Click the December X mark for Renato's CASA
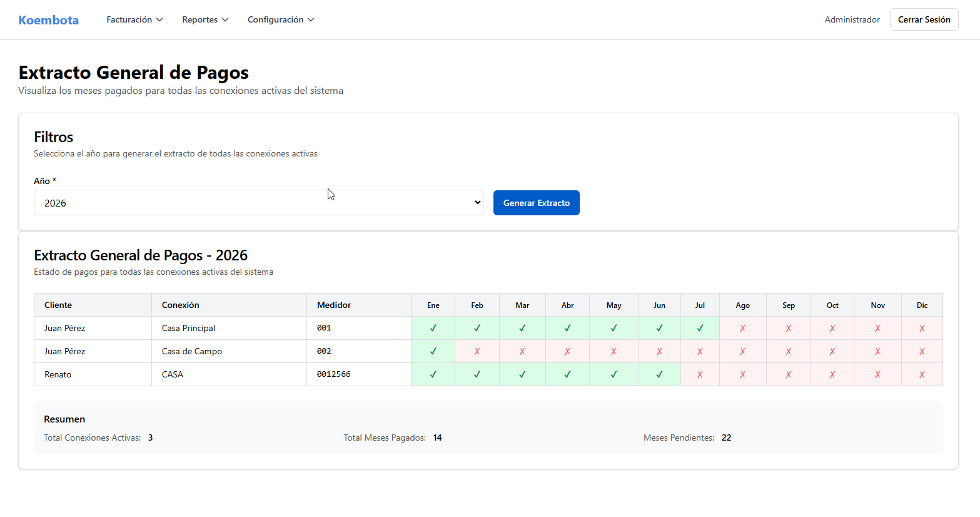The height and width of the screenshot is (517, 980). 922,374
